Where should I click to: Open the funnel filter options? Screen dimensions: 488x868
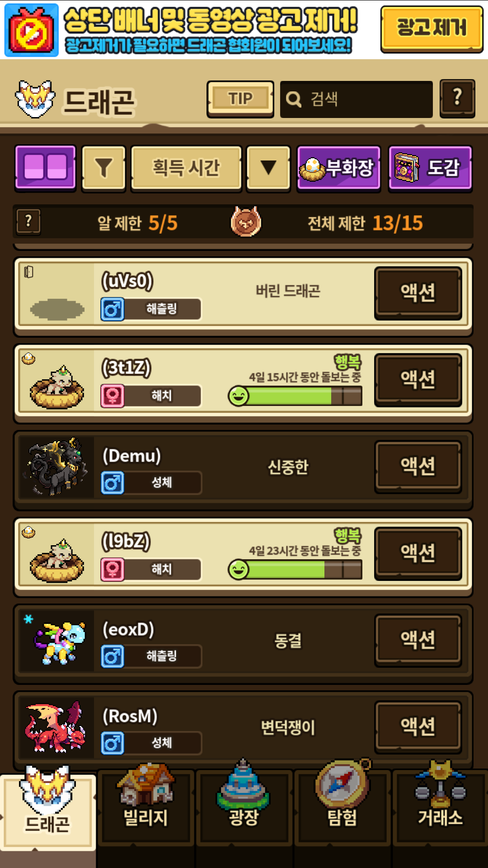[x=103, y=168]
